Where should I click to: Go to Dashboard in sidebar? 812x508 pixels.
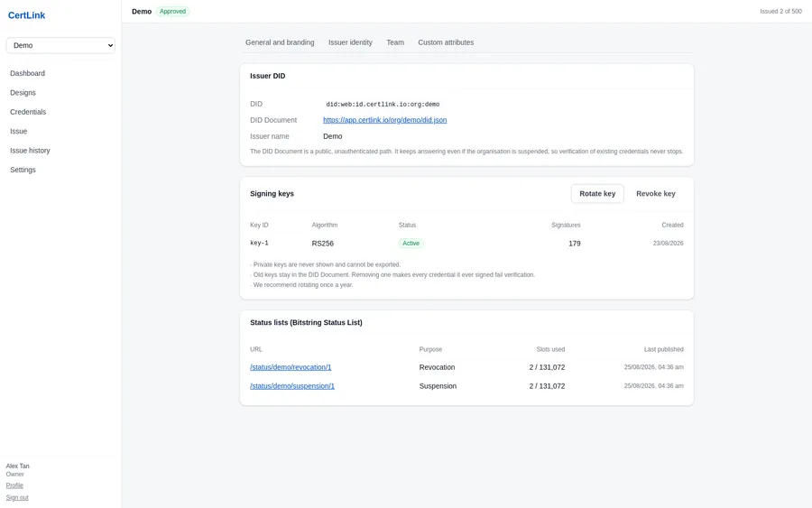coord(27,73)
